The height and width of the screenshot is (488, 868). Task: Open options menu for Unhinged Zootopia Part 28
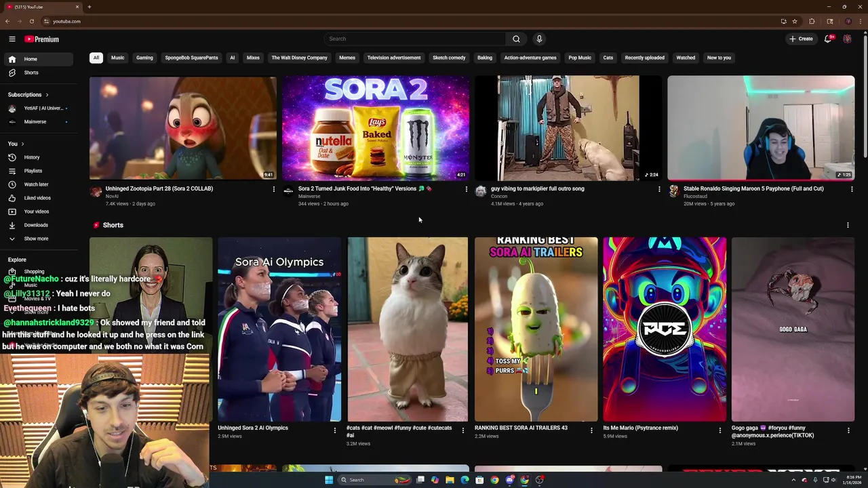coord(273,189)
